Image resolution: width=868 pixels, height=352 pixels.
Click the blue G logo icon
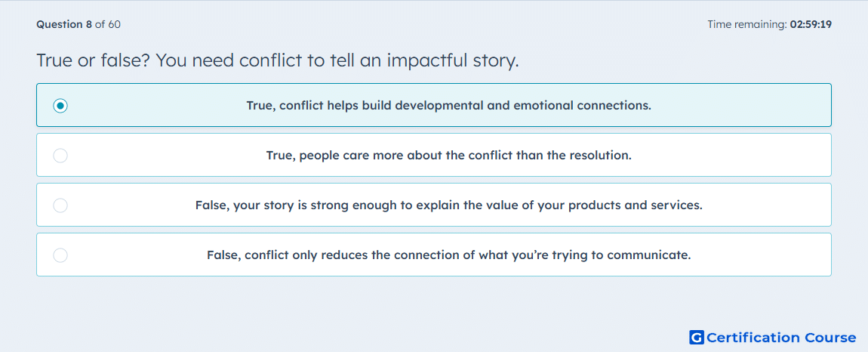click(697, 338)
